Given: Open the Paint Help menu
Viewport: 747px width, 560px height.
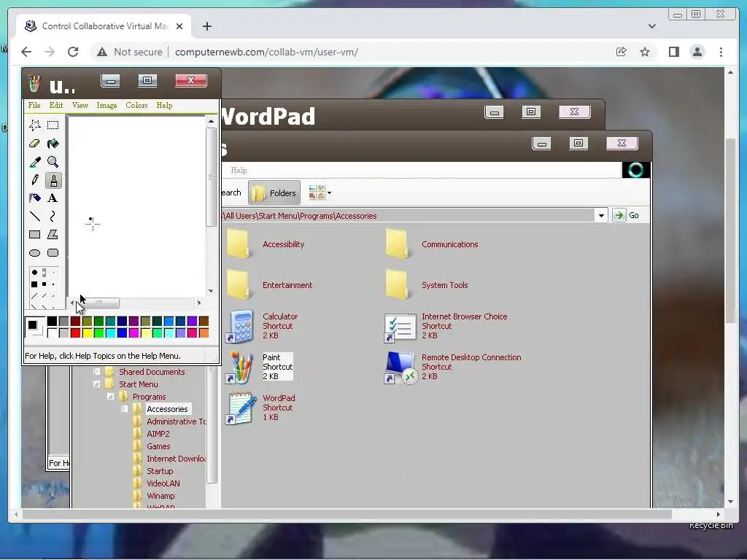Looking at the screenshot, I should point(164,105).
